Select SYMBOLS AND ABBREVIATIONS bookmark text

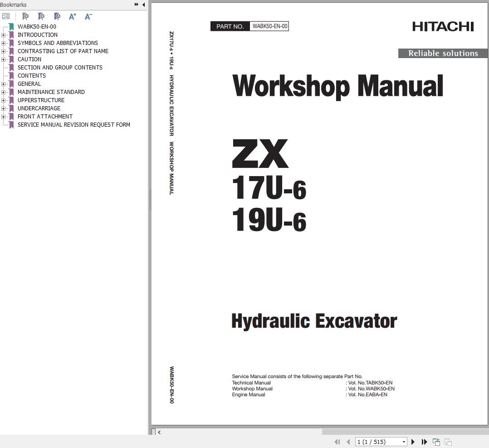click(x=58, y=43)
